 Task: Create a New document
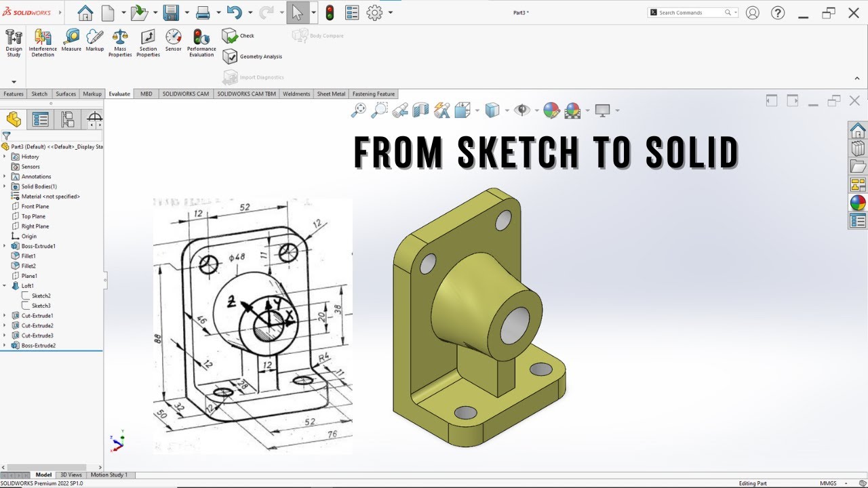pos(108,12)
